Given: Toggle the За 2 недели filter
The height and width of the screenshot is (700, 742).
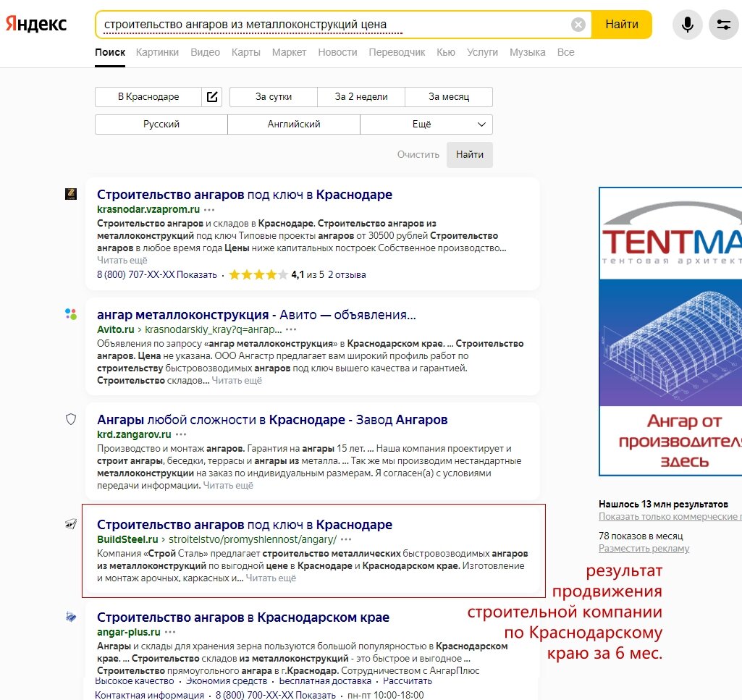Looking at the screenshot, I should (361, 97).
